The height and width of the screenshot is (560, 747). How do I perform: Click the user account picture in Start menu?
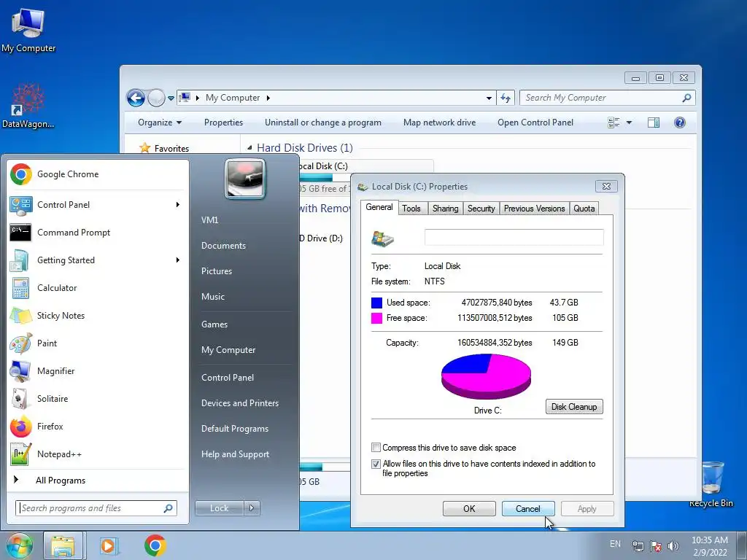click(245, 179)
